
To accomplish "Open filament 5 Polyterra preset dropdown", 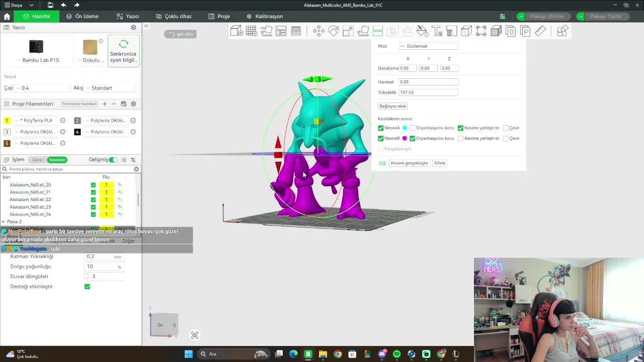I will pyautogui.click(x=35, y=143).
